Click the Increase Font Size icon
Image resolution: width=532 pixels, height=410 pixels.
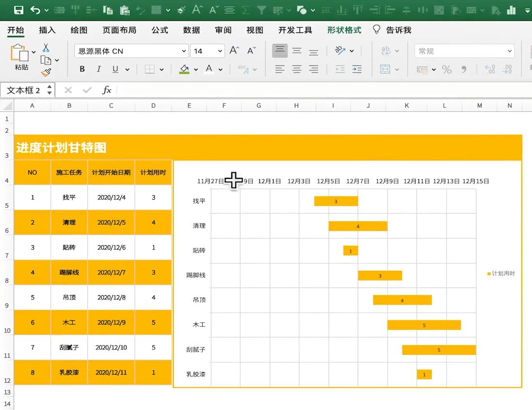click(234, 51)
